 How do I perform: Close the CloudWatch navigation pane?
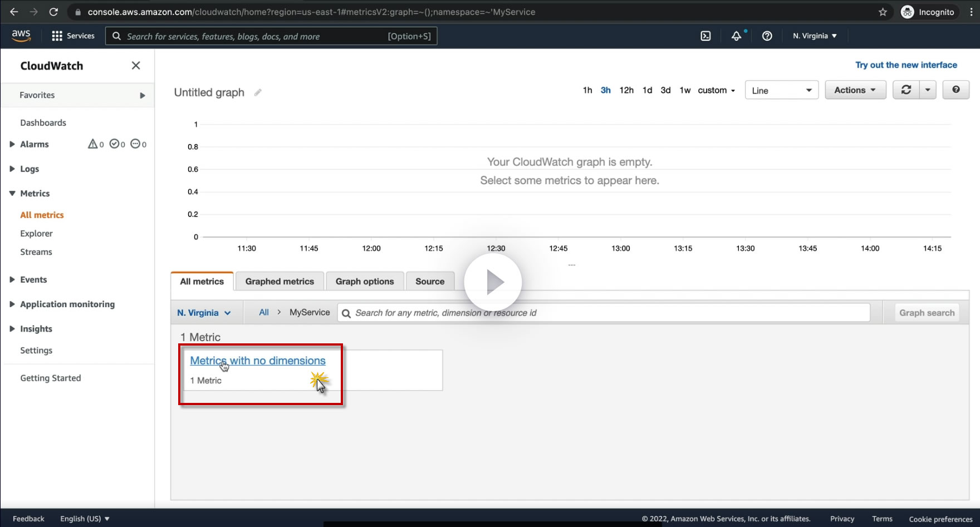tap(136, 66)
